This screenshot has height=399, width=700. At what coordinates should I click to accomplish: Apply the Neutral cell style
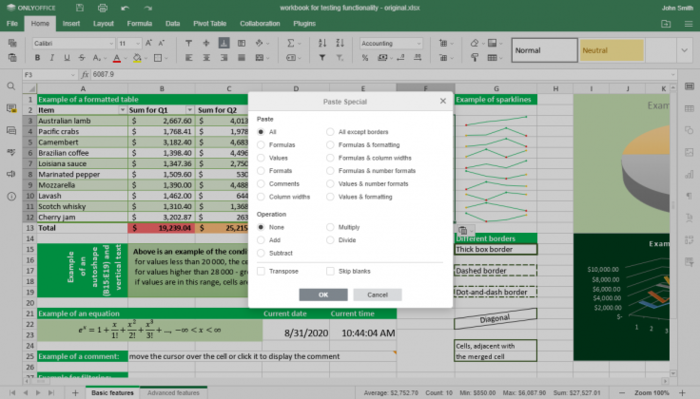pos(612,50)
